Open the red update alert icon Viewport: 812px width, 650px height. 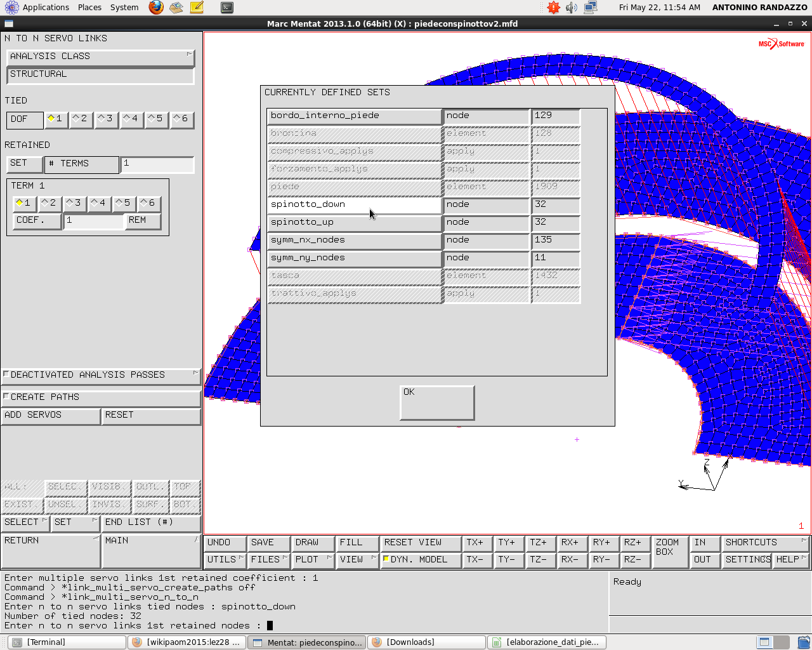click(554, 8)
